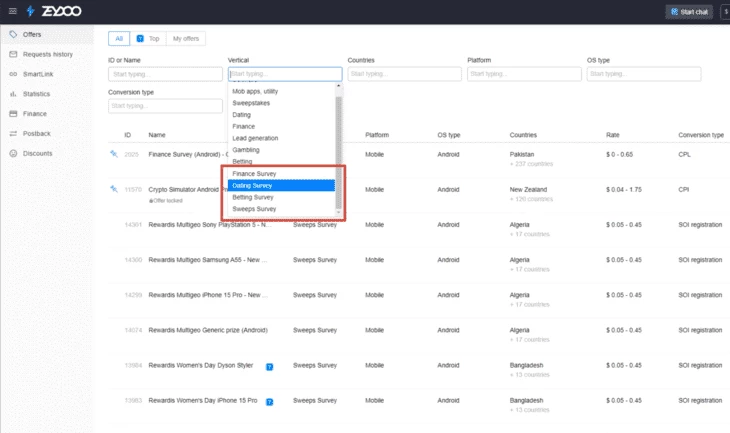Screen dimensions: 730x433
Task: Click the badge icon next to Dyson Styler offer
Action: 269,367
